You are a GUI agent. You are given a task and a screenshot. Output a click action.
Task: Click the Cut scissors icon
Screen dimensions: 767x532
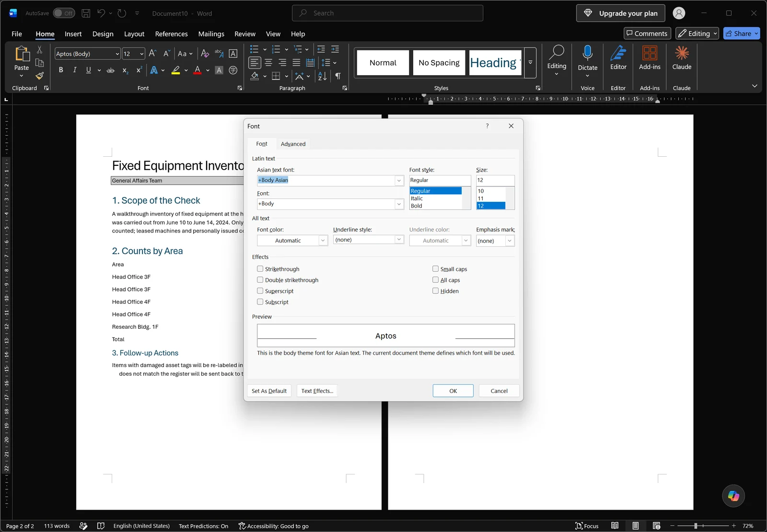tap(40, 49)
